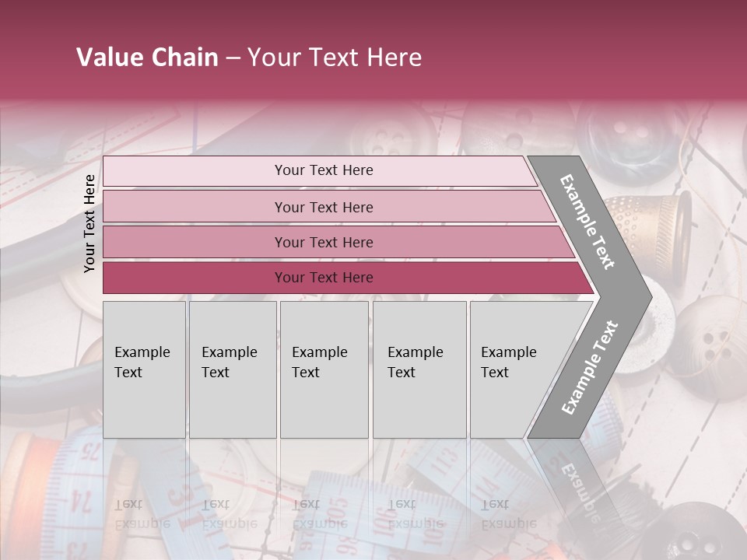This screenshot has width=747, height=560.
Task: Click the bold "Value Chain" title text
Action: click(x=147, y=58)
